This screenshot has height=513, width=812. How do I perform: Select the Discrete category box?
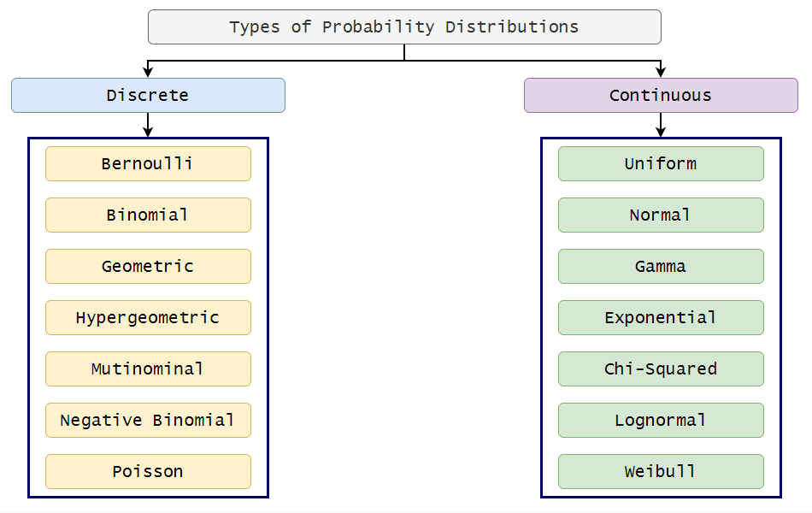[x=148, y=95]
